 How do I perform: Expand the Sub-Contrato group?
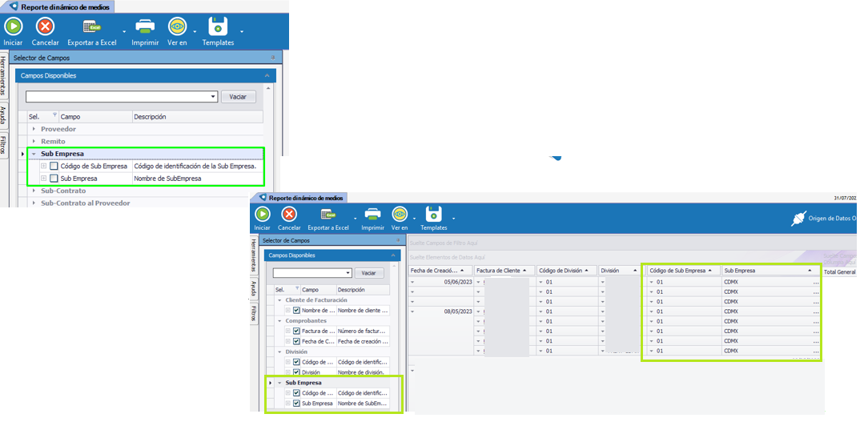point(34,191)
